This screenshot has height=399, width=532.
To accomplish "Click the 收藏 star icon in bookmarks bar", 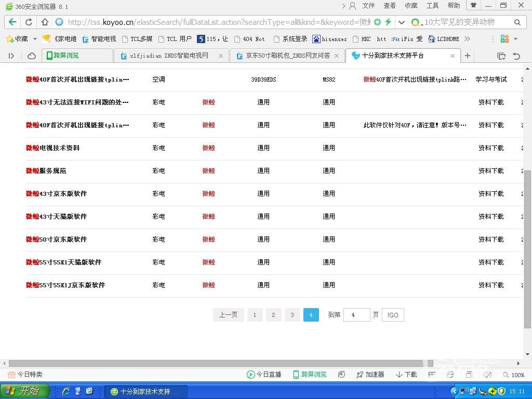I will (x=9, y=39).
